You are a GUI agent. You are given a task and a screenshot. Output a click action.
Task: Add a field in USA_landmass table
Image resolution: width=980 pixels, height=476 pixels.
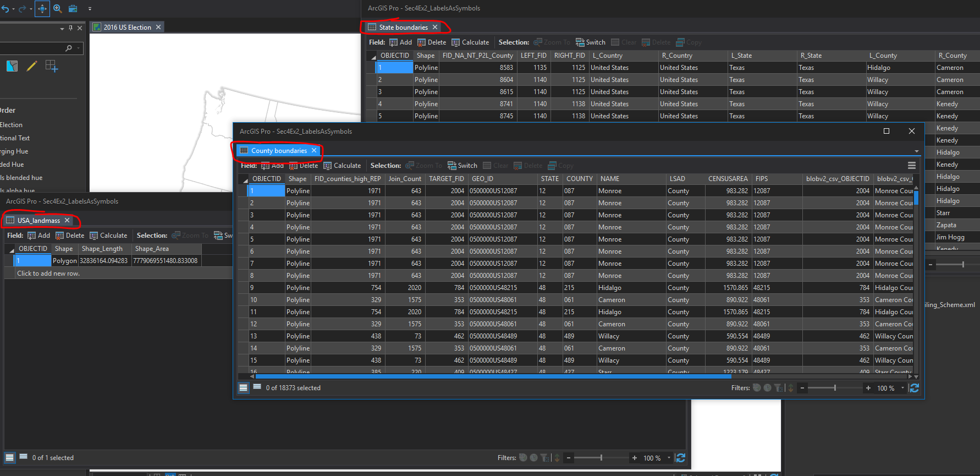pos(38,236)
